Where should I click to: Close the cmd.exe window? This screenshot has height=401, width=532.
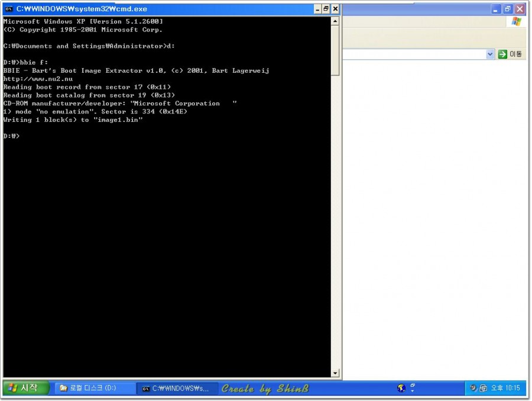click(335, 9)
